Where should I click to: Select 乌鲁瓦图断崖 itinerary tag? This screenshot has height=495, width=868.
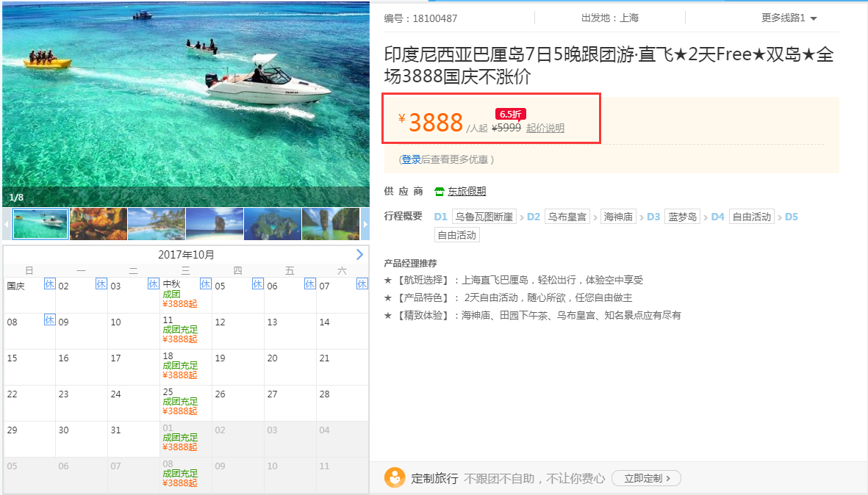484,217
